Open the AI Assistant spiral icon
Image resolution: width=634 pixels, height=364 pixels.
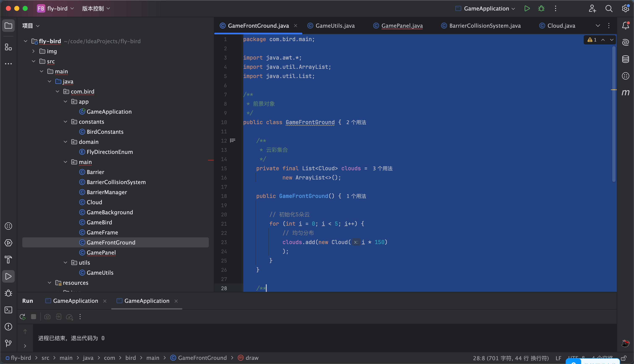(625, 42)
